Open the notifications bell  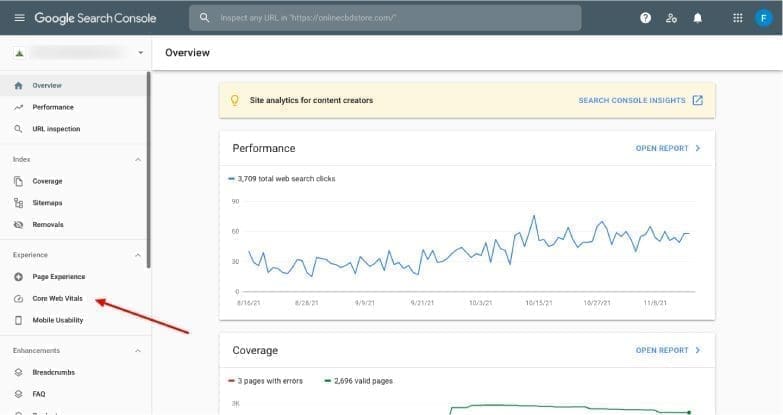[x=697, y=18]
